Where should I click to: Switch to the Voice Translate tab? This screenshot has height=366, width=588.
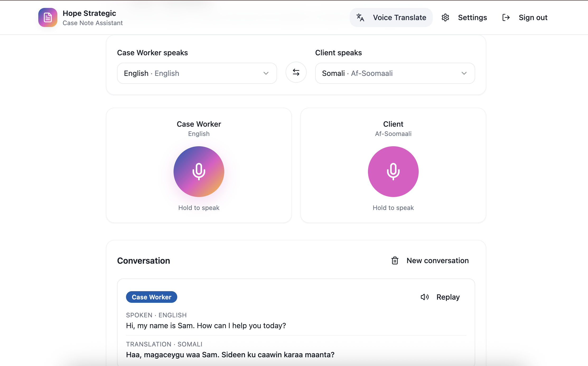[x=399, y=17]
